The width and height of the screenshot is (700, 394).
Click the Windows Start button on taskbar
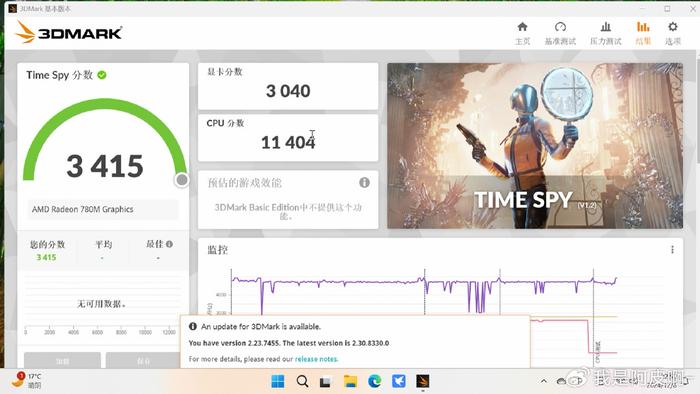coord(278,381)
